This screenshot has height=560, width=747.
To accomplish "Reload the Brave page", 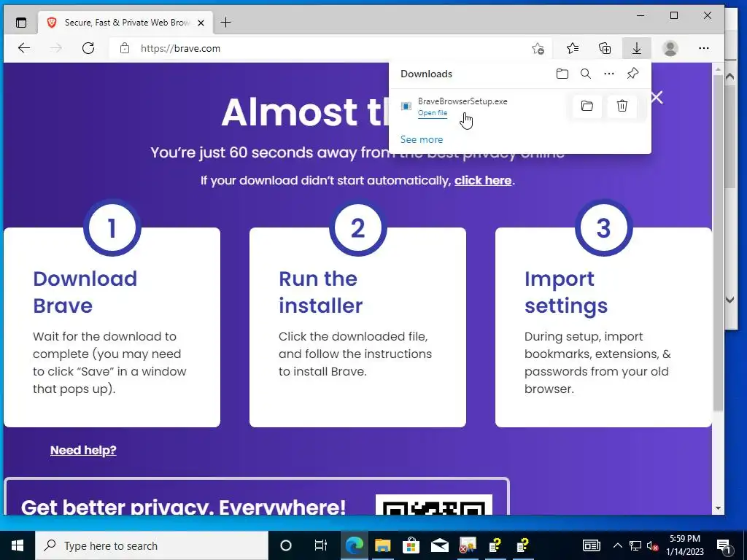I will [88, 47].
